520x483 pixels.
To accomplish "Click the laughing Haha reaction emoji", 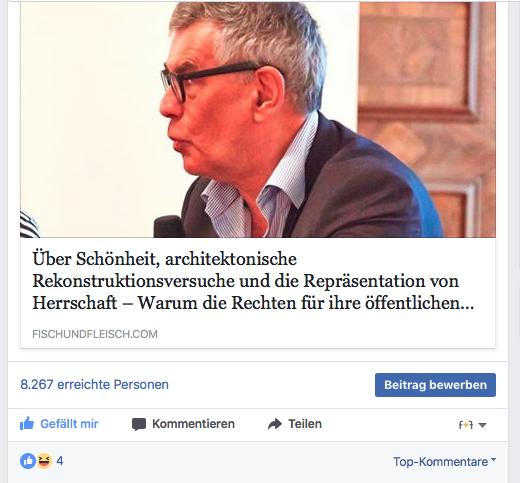I will tap(44, 461).
